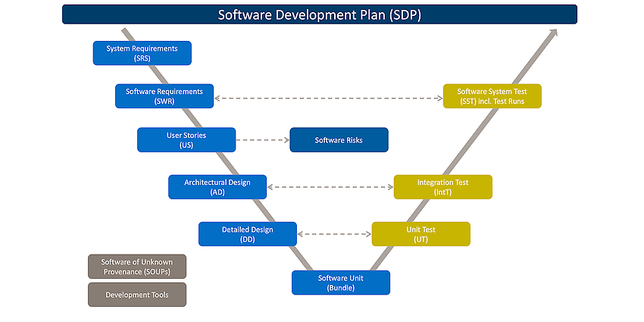Select the Integration Test (IntT) box
This screenshot has width=644, height=322.
pyautogui.click(x=442, y=187)
